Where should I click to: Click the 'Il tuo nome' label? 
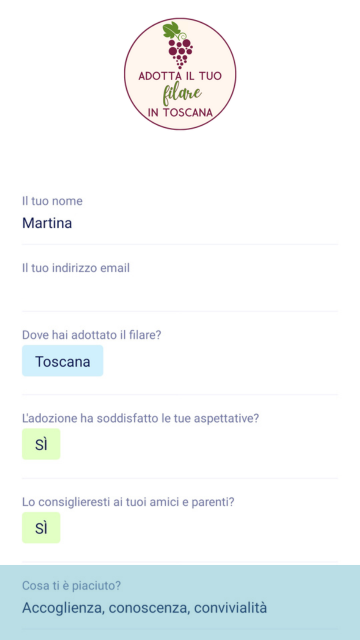tap(52, 201)
